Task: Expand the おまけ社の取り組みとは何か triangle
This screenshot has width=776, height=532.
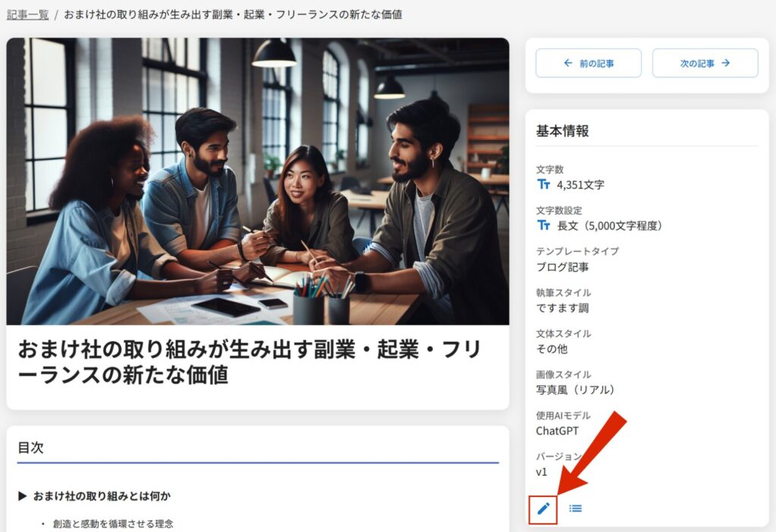Action: pyautogui.click(x=23, y=496)
